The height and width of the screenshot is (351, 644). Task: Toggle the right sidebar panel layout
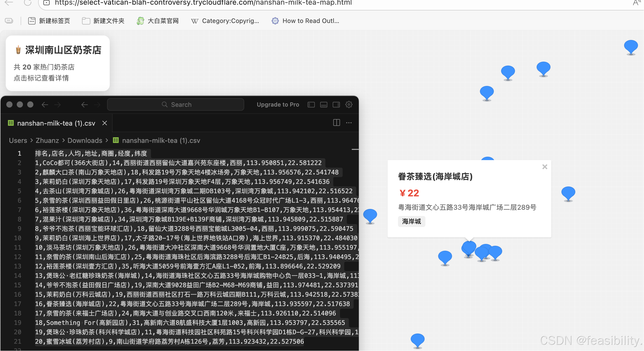(x=336, y=104)
